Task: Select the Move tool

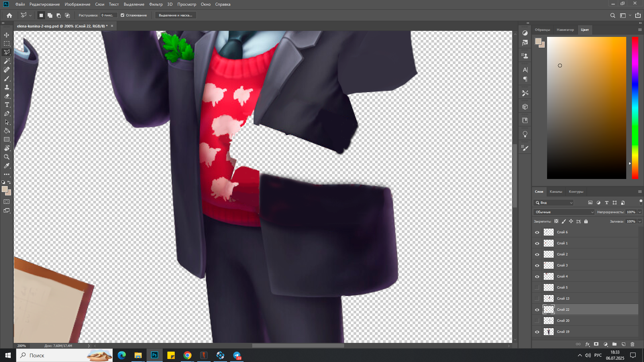Action: pyautogui.click(x=7, y=35)
